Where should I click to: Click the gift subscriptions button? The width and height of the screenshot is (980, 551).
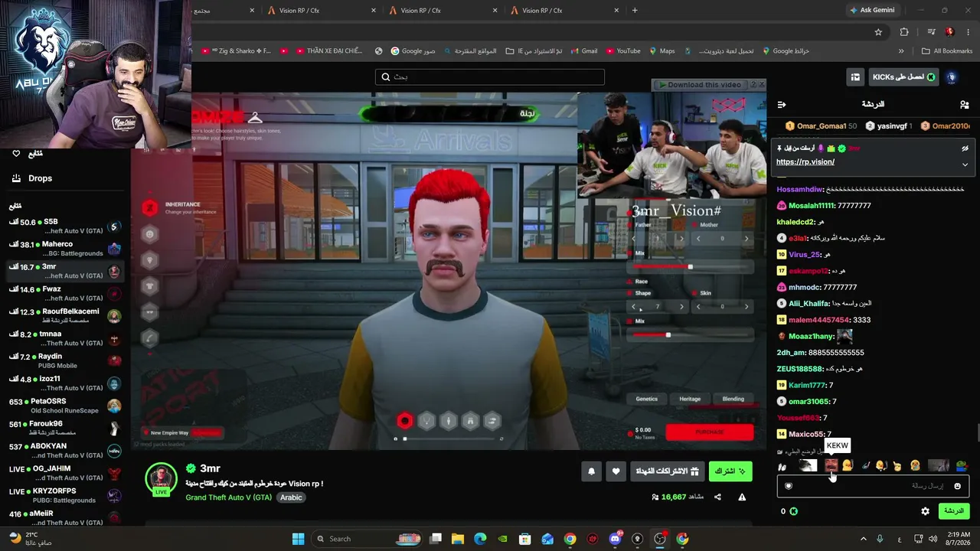click(668, 471)
